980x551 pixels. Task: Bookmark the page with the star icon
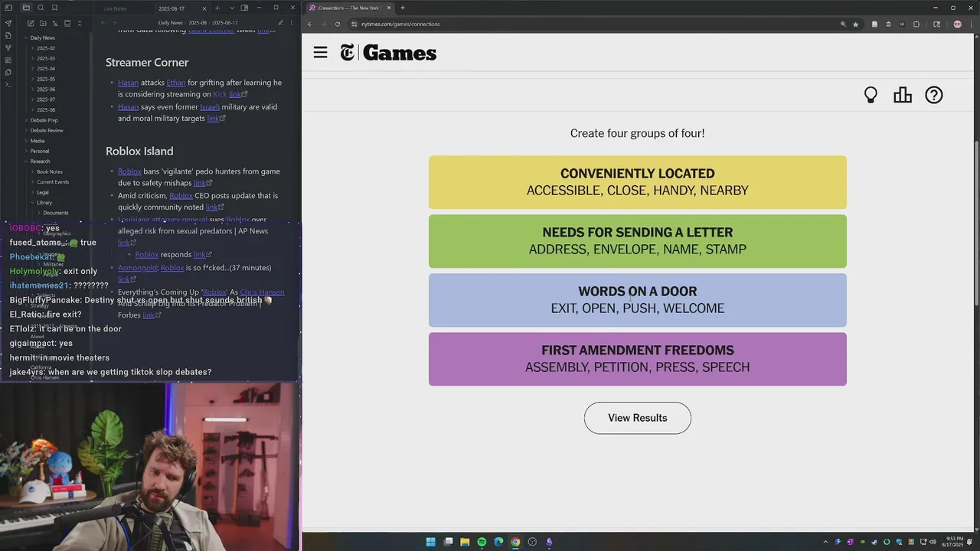(x=856, y=24)
